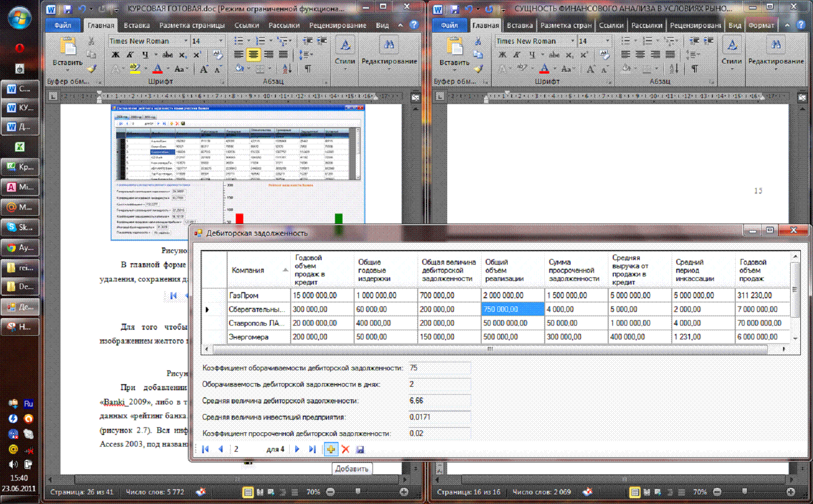Image resolution: width=813 pixels, height=504 pixels.
Task: Open the Рассылки tab in the right Word window
Action: (x=646, y=25)
